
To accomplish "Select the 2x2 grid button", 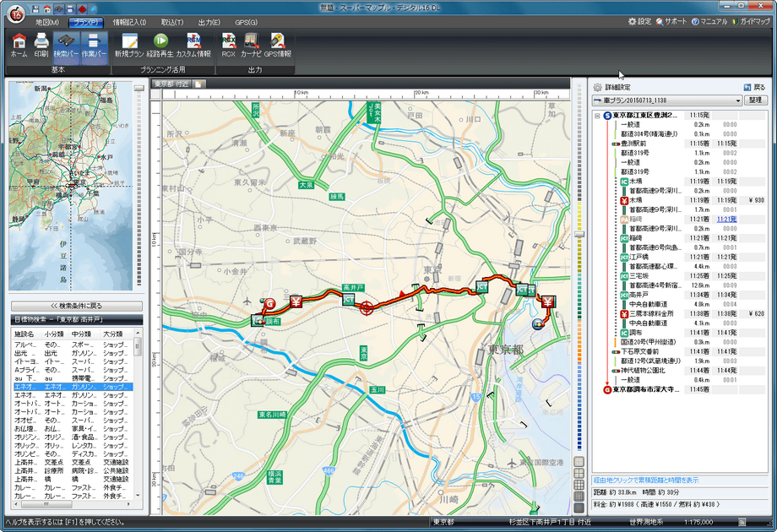I will tap(579, 473).
